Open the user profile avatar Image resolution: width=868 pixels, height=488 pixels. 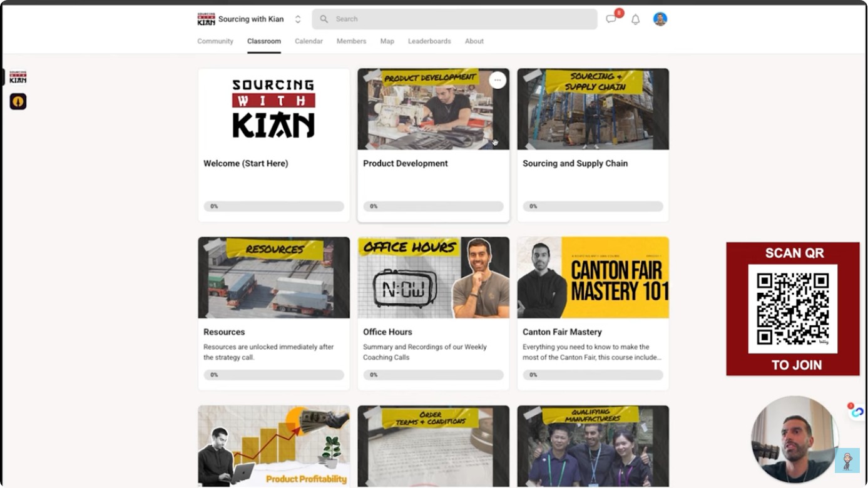(x=660, y=19)
